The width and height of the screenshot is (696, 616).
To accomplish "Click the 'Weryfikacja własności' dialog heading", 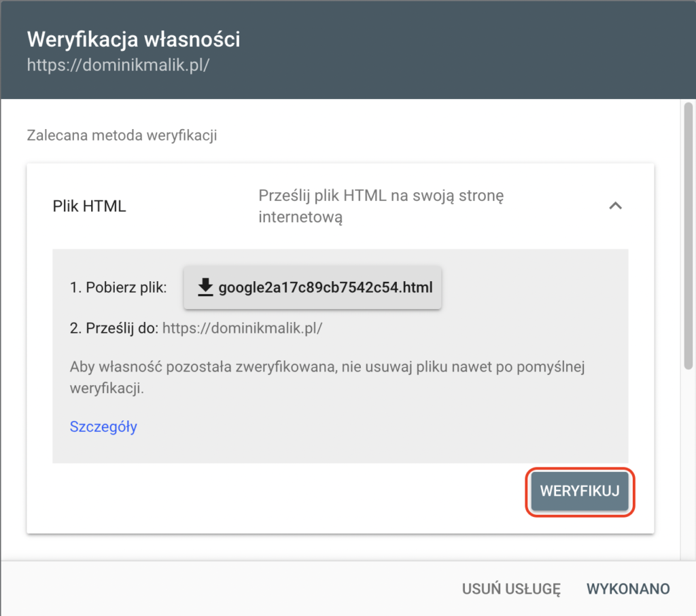I will [133, 39].
